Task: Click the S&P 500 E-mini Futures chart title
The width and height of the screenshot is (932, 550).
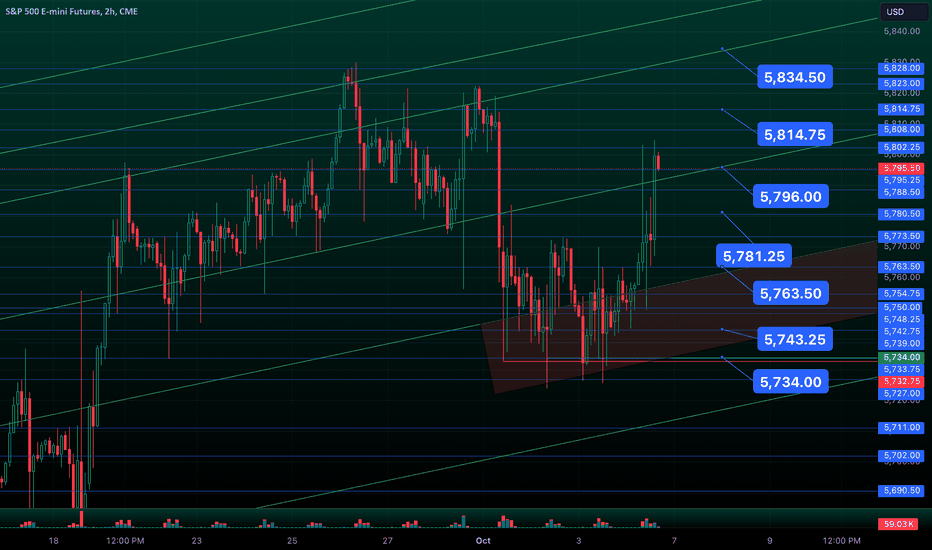Action: tap(71, 11)
